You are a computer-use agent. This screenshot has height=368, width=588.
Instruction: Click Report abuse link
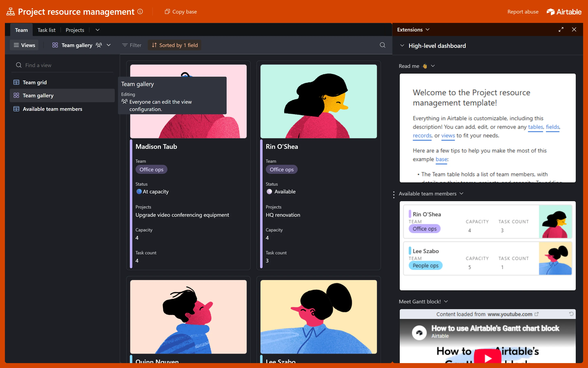point(523,12)
